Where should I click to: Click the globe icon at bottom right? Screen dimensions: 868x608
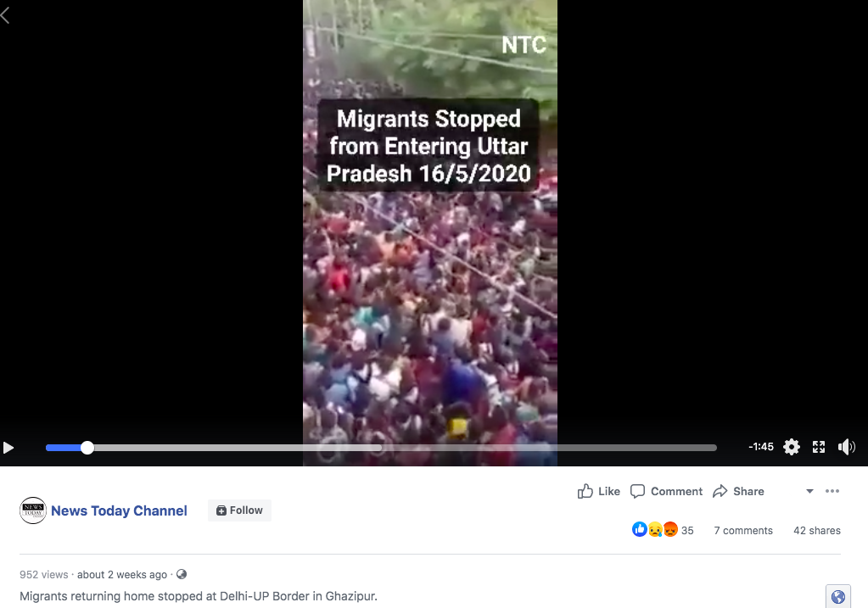tap(838, 596)
